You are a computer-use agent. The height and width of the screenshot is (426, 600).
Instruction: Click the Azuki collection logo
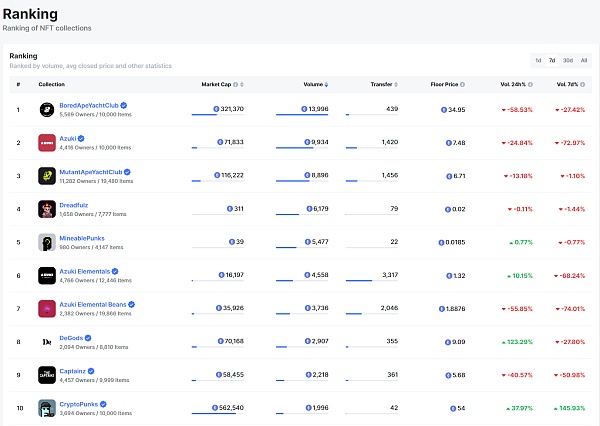pyautogui.click(x=47, y=142)
